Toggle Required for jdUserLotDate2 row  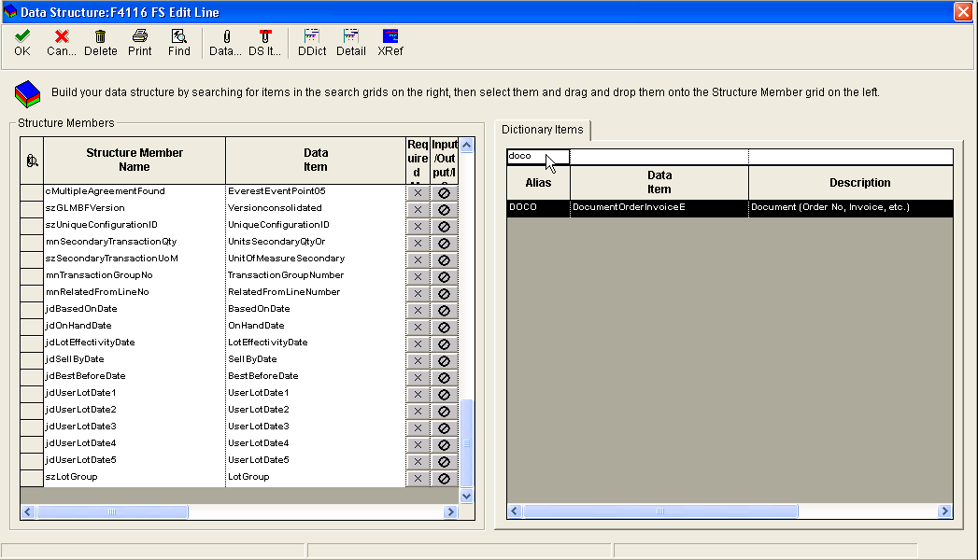418,412
